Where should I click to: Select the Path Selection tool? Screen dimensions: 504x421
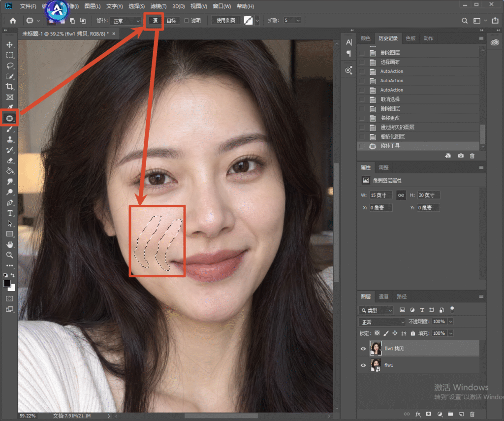10,224
